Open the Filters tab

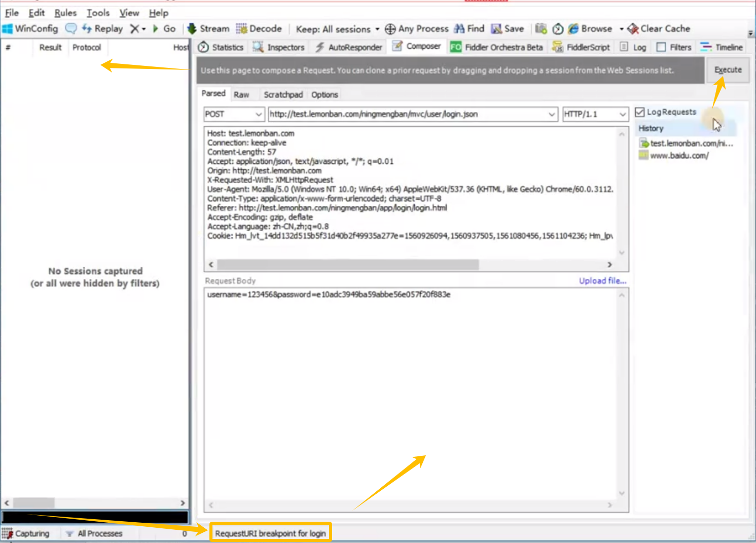tap(674, 47)
